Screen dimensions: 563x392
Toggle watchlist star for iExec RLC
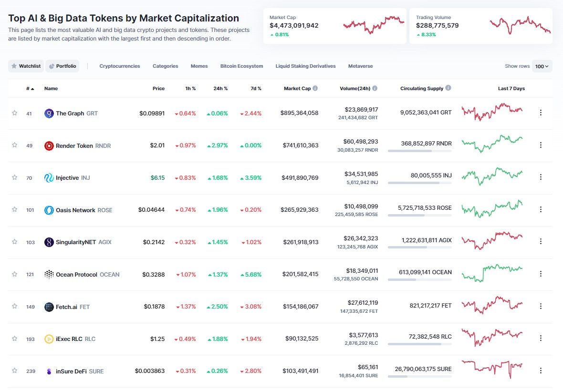(x=15, y=338)
